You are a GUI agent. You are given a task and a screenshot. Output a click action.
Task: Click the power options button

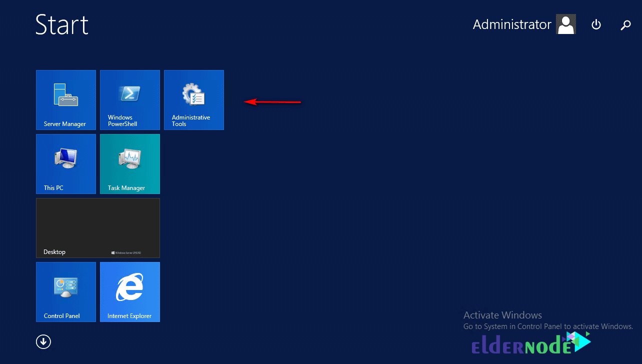click(596, 24)
